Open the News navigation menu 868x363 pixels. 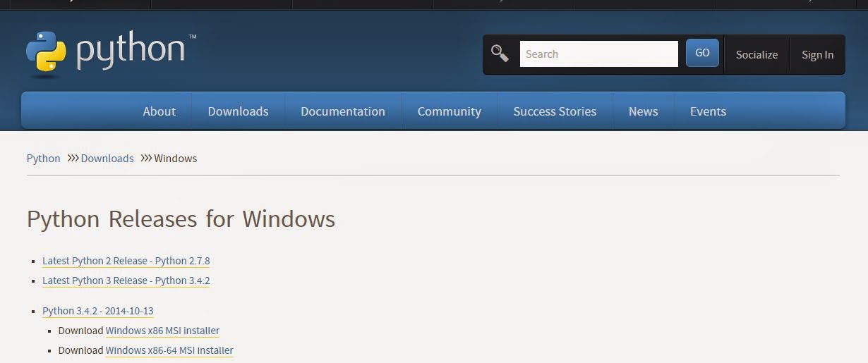tap(643, 111)
